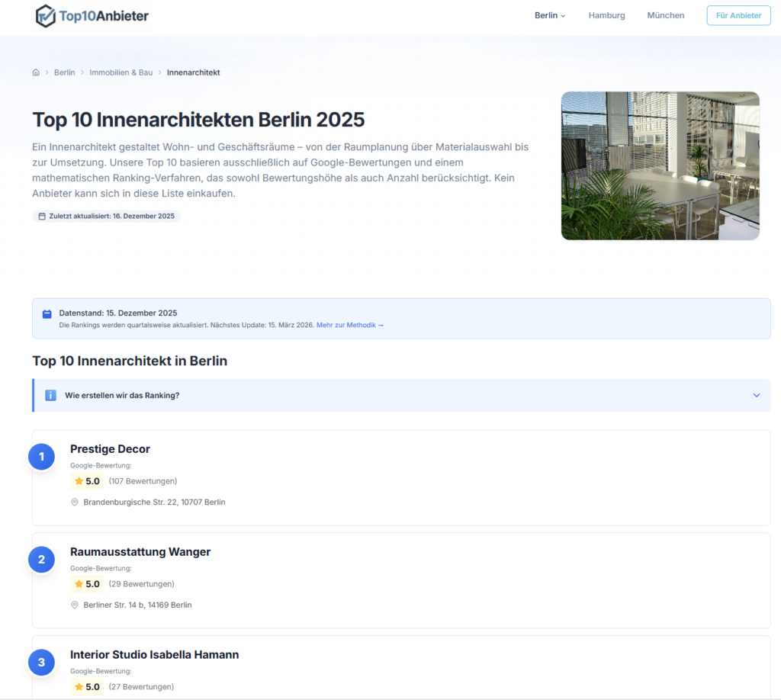Click the home icon in the breadcrumb
Screen dimensions: 781x700
pos(36,72)
